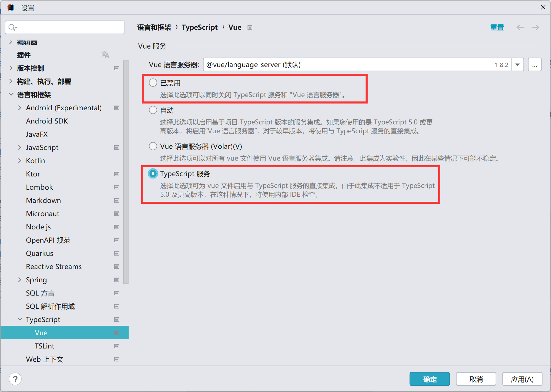
Task: Open the Micronaut settings page
Action: (x=42, y=213)
